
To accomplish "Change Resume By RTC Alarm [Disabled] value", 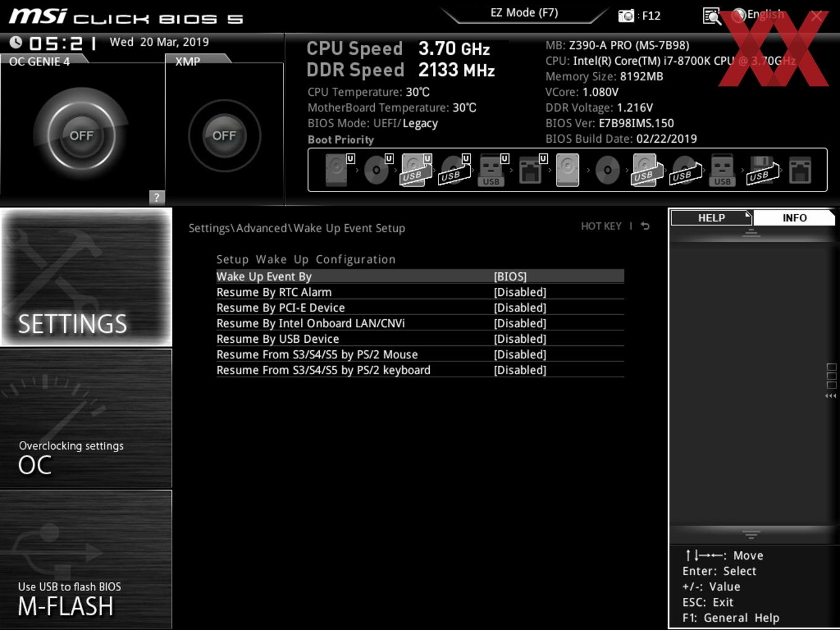I will coord(520,292).
